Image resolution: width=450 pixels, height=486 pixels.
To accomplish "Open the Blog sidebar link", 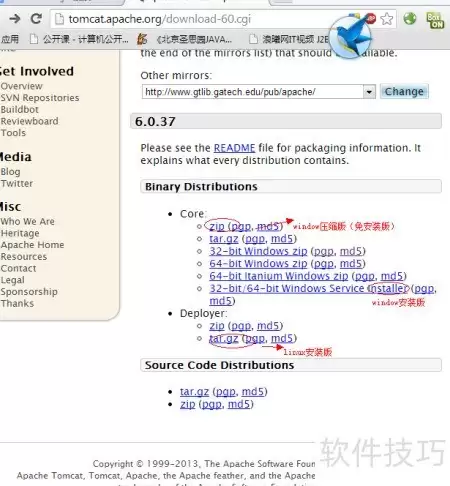I will (10, 172).
